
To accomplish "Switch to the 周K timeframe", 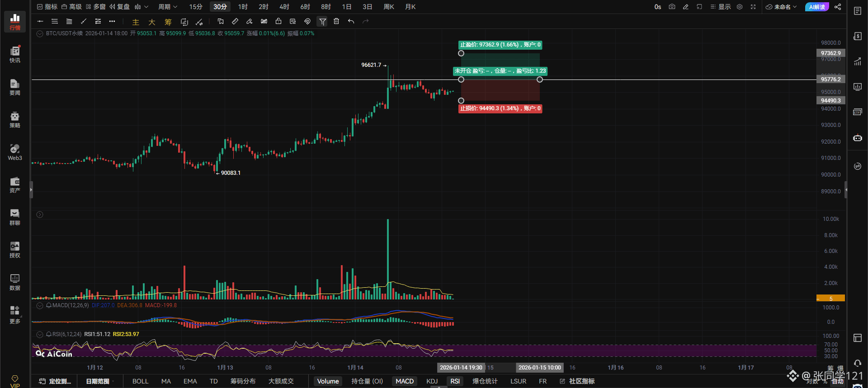I will click(389, 7).
